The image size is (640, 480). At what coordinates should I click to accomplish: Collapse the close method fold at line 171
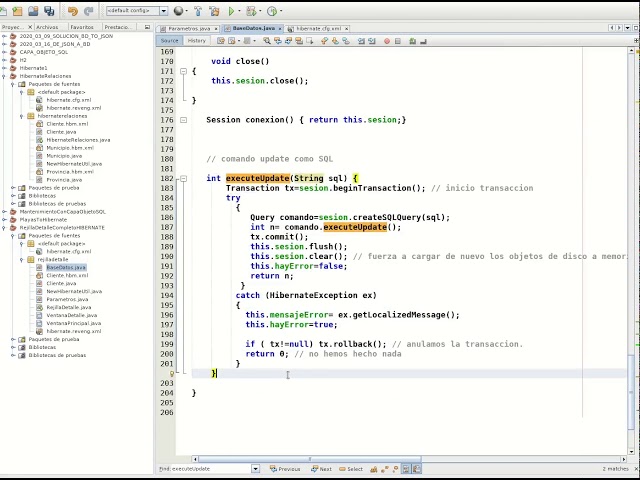(x=183, y=71)
